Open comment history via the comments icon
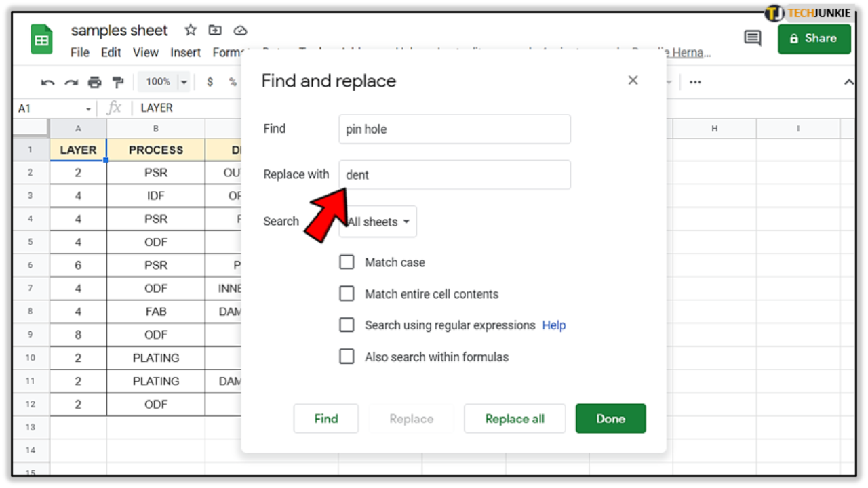This screenshot has width=868, height=488. [752, 38]
